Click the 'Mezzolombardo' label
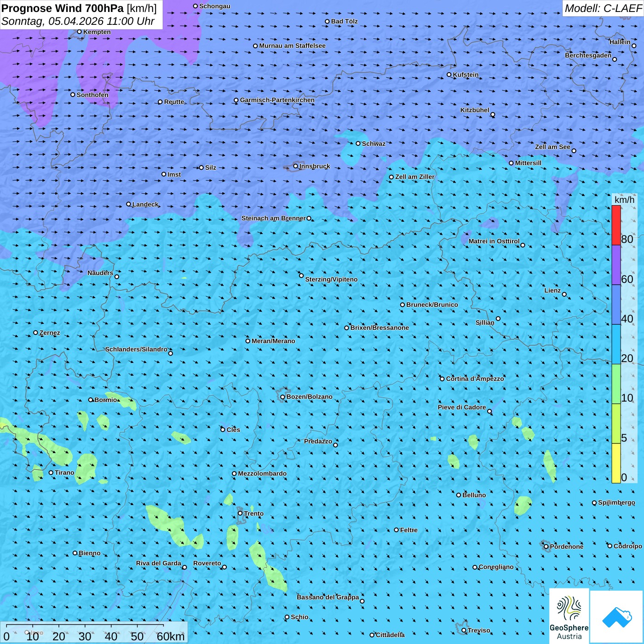Viewport: 644px width, 644px height. [x=262, y=473]
